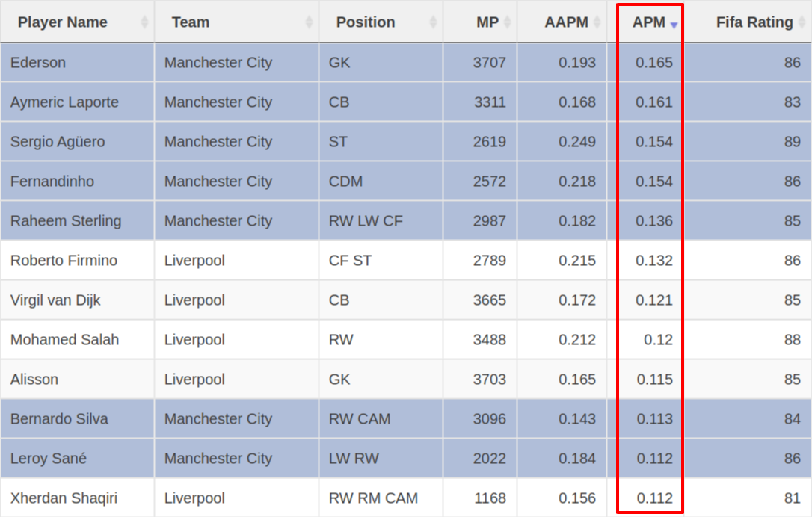Click the Roberto Firmino name cell

(x=64, y=261)
